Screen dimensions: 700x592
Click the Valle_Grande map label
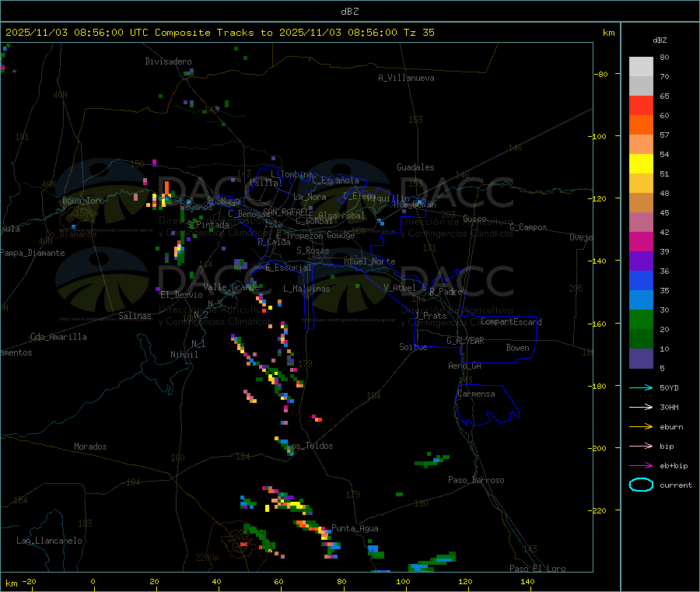coord(231,287)
